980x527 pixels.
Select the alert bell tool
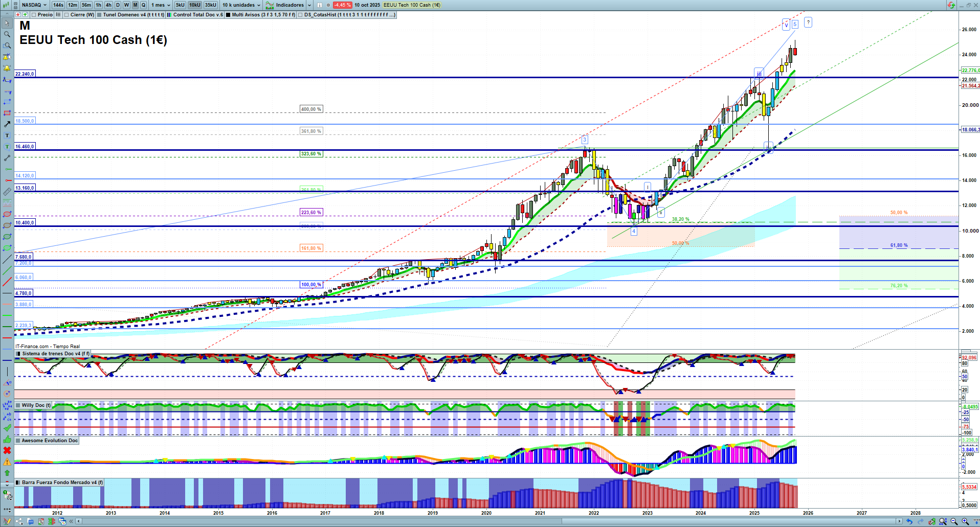click(7, 68)
